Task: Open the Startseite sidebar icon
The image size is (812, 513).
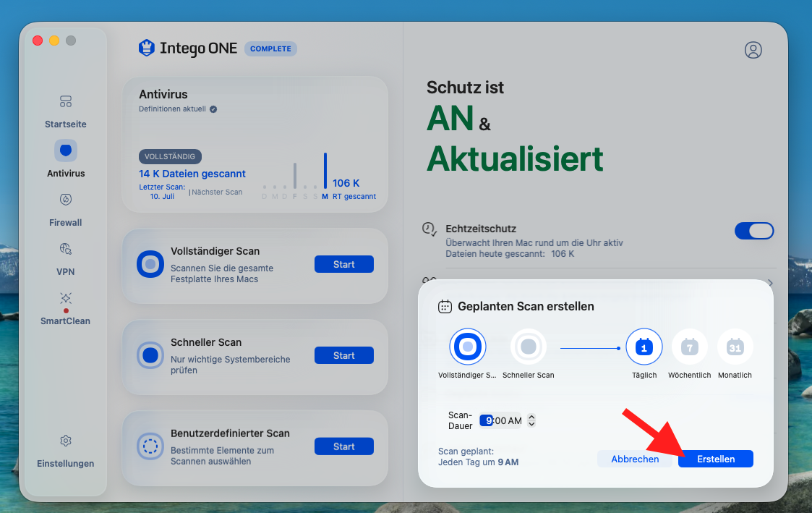Action: coord(65,101)
